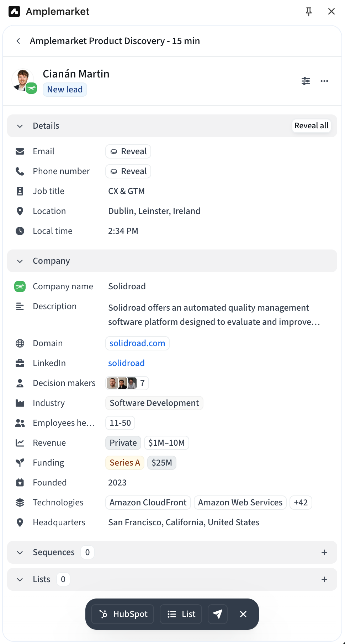Click the Domain globe icon
345x644 pixels.
click(20, 343)
